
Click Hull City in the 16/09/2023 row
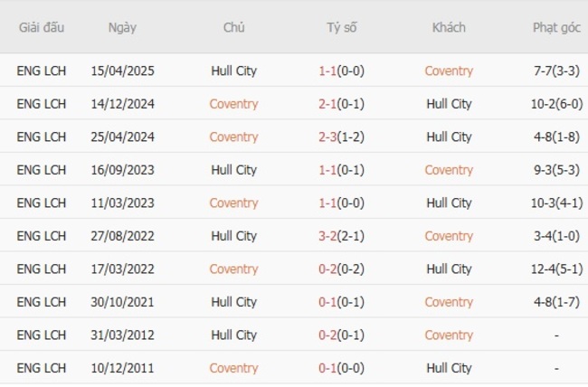click(x=233, y=170)
